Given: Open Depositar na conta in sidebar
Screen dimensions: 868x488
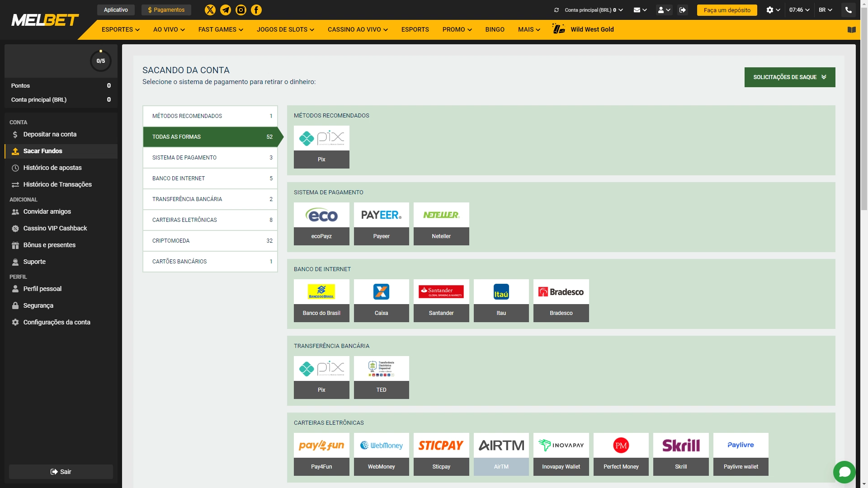Looking at the screenshot, I should tap(61, 134).
